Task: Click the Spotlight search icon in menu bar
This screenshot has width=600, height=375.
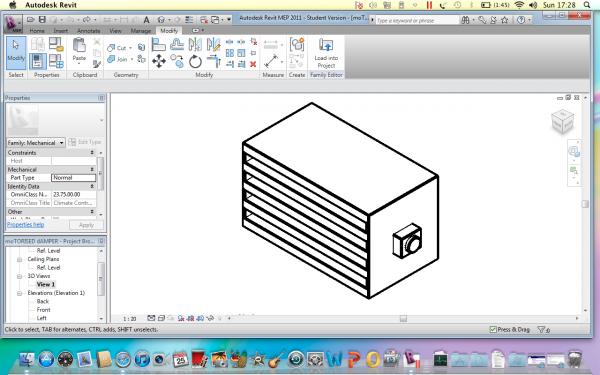Action: pos(587,5)
